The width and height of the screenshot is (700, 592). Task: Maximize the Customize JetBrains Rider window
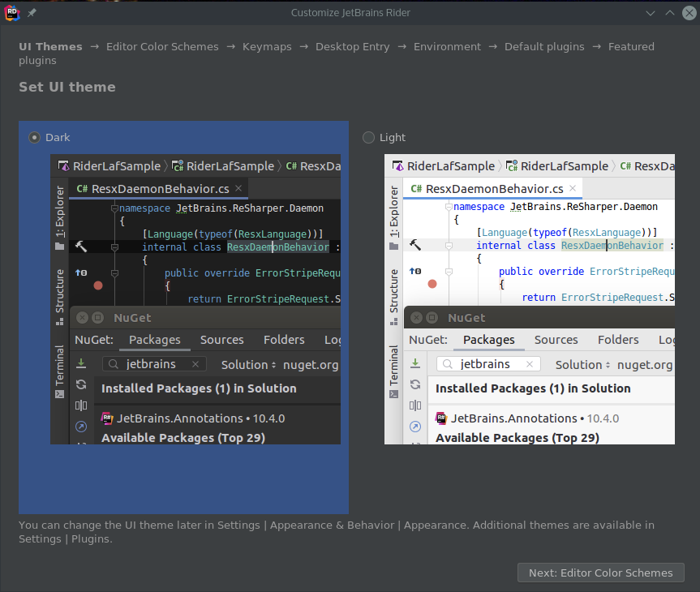point(670,13)
